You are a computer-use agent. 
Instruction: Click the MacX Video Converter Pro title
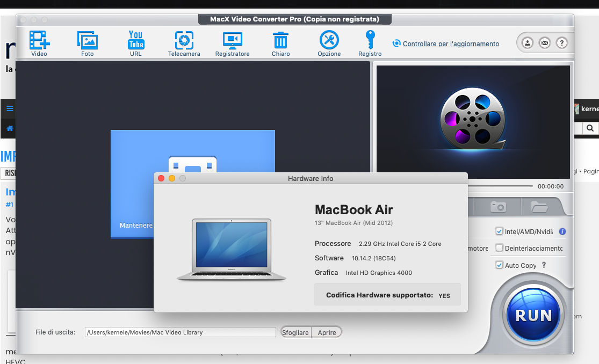coord(294,19)
